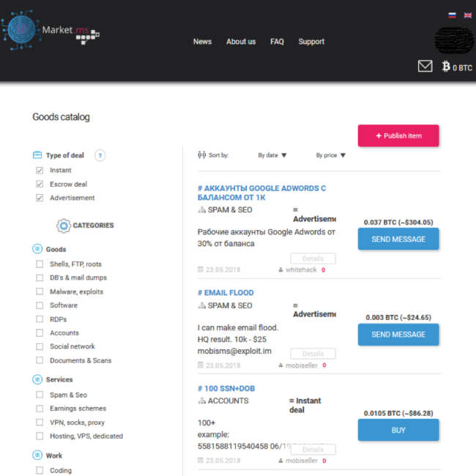
Task: Open the Support page link
Action: point(311,42)
